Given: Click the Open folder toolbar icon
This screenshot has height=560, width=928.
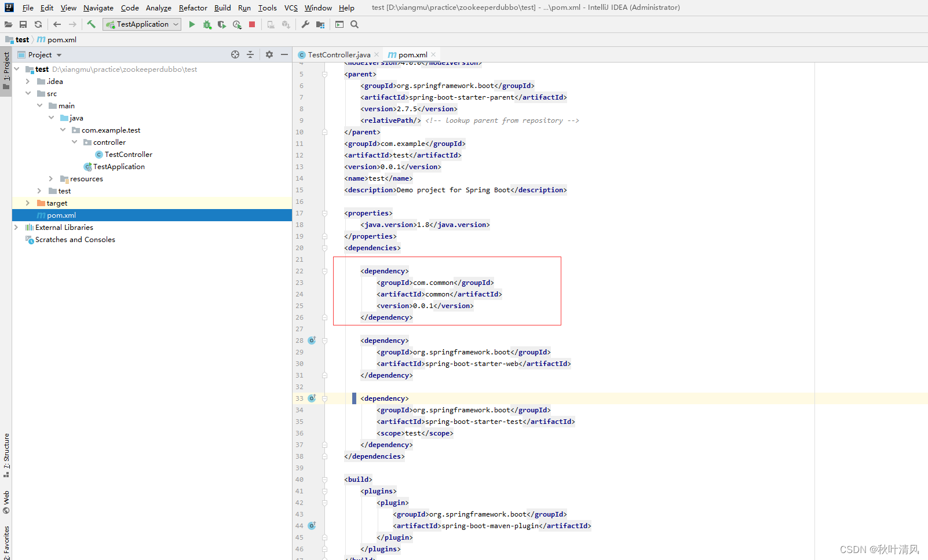Looking at the screenshot, I should [8, 24].
